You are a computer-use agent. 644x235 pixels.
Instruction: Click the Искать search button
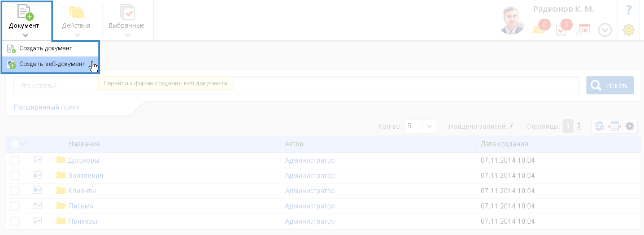610,85
